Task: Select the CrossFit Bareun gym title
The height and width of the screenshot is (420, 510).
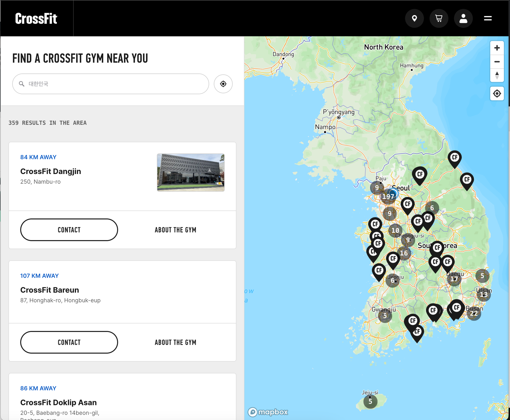Action: tap(50, 290)
